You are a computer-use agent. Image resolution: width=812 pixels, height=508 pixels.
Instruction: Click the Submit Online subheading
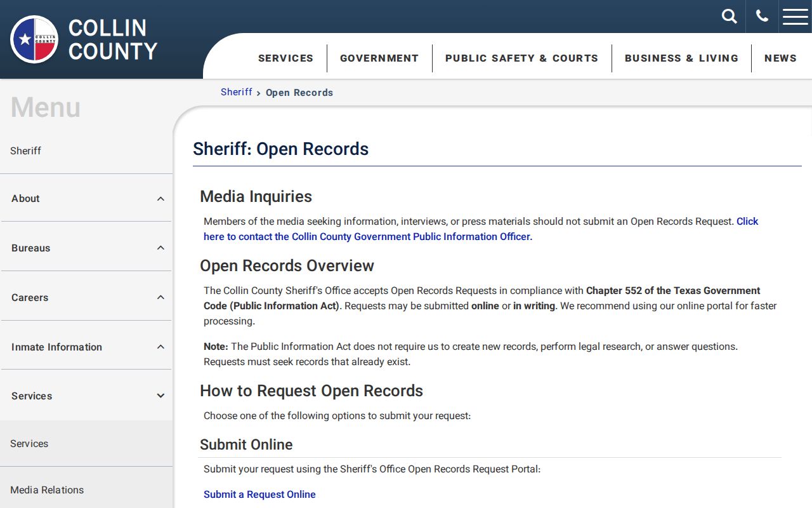point(246,444)
